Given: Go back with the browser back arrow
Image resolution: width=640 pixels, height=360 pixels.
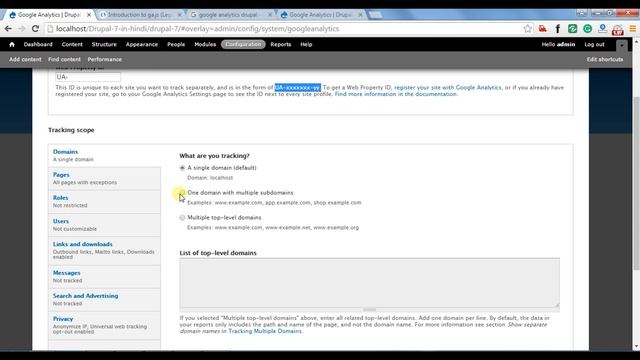Looking at the screenshot, I should 8,29.
